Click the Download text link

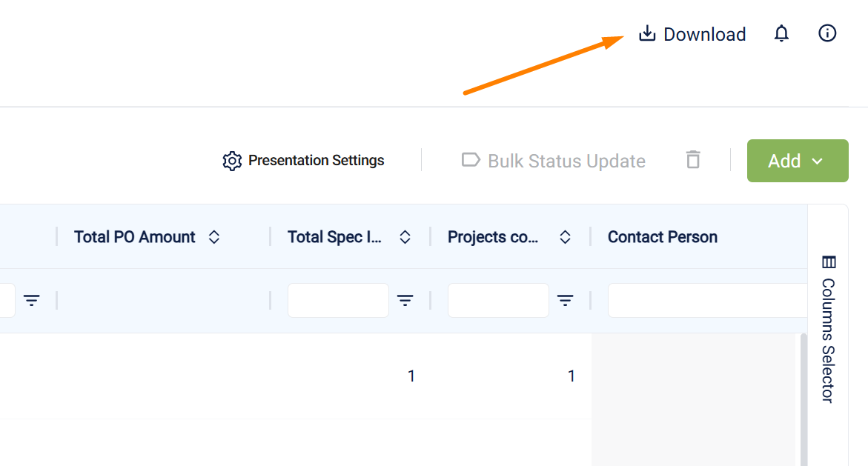coord(704,34)
